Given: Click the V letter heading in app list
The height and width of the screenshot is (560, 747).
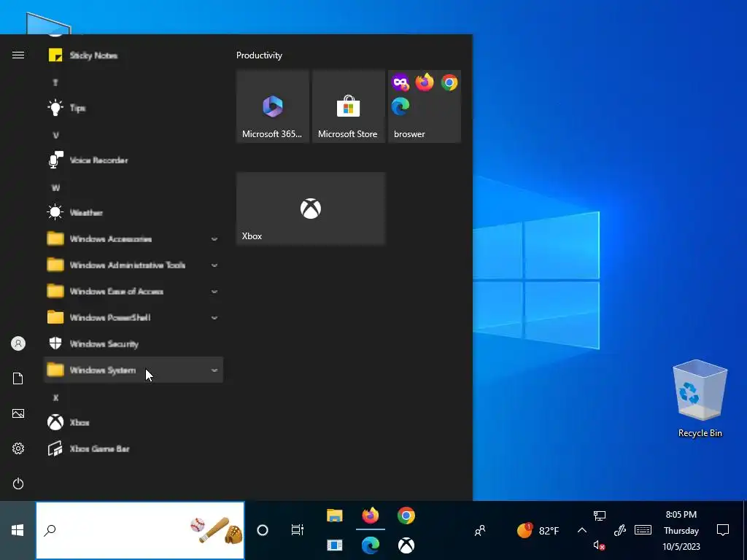Looking at the screenshot, I should (x=55, y=135).
